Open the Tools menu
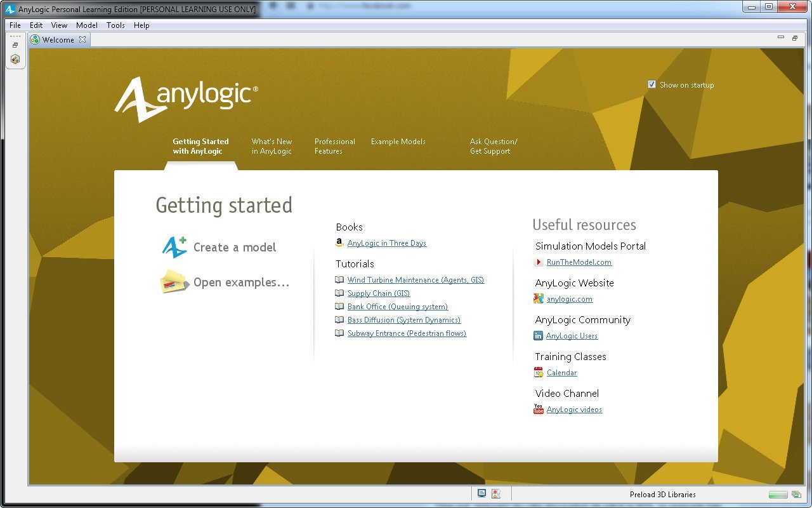812x508 pixels. [115, 25]
